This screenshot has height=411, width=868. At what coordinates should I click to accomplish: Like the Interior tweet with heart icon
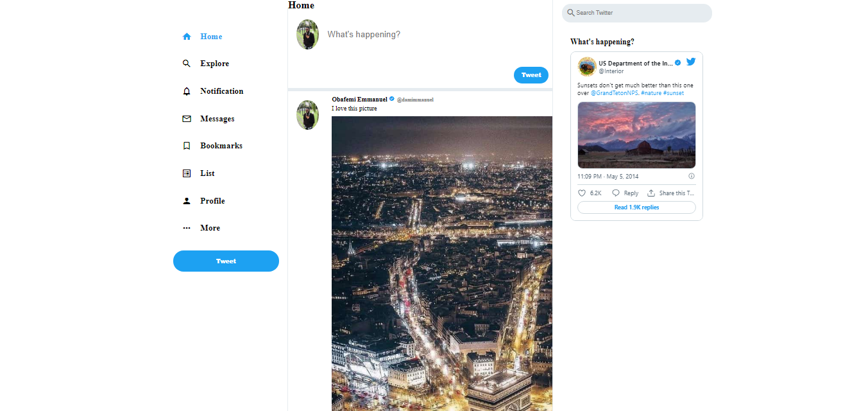pyautogui.click(x=582, y=193)
